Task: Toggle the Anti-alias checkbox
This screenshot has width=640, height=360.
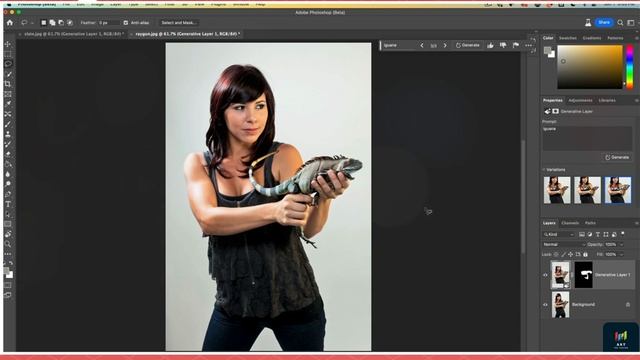Action: tap(126, 23)
